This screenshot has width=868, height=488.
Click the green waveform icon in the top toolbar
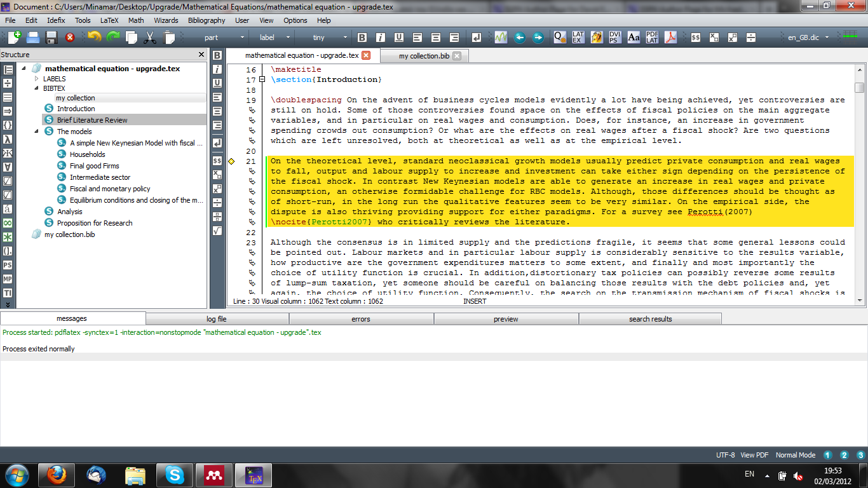pyautogui.click(x=501, y=37)
